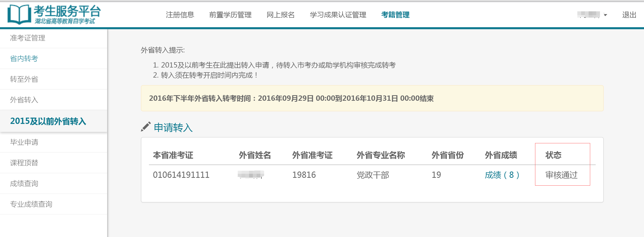This screenshot has width=644, height=237.
Task: Select 省内转考 in the sidebar
Action: pyautogui.click(x=24, y=59)
